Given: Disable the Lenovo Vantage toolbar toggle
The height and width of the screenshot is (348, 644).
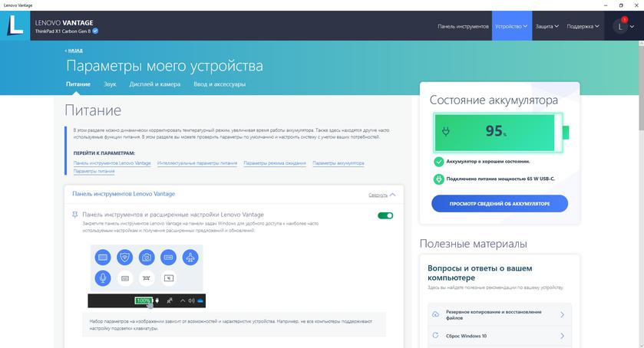Looking at the screenshot, I should pos(385,215).
